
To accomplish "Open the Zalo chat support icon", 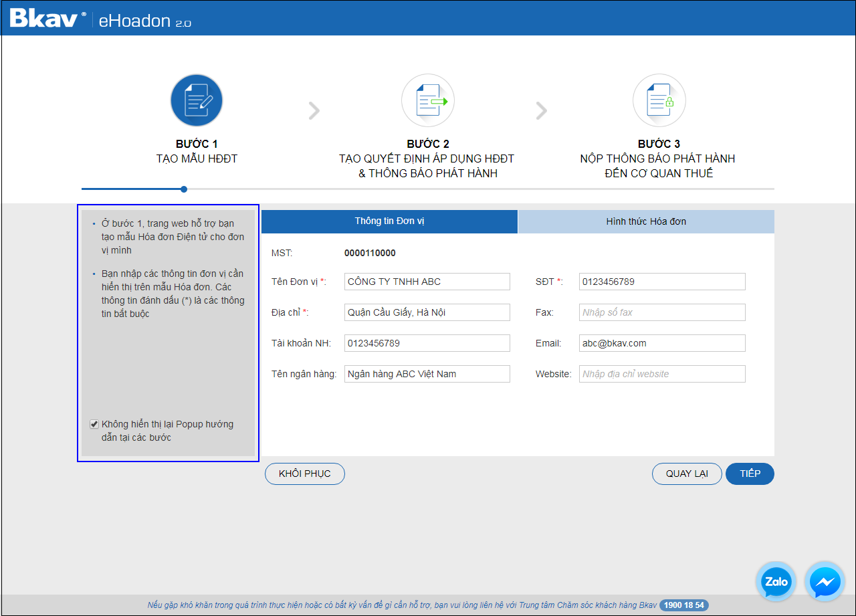I will (776, 581).
